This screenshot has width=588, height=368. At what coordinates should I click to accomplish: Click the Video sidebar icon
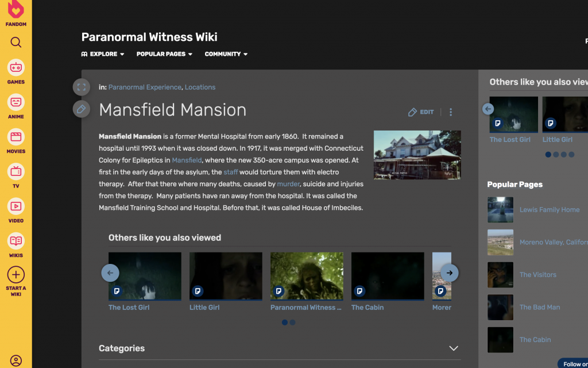pos(16,206)
